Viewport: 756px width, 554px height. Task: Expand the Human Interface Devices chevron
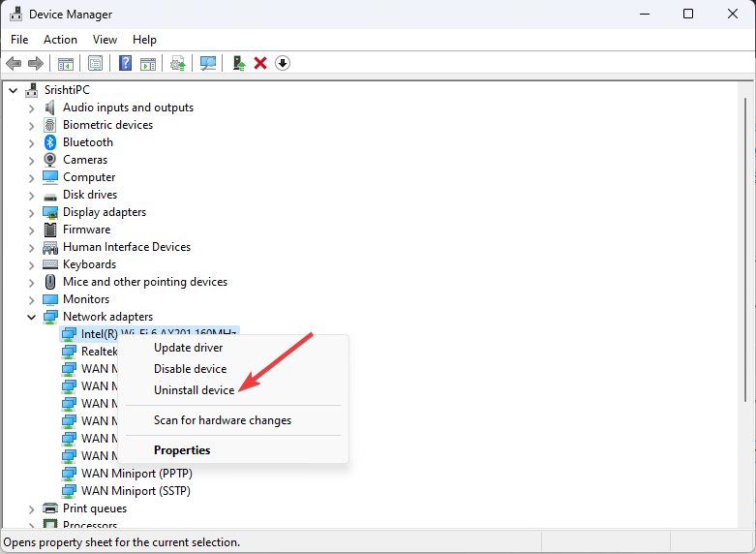(31, 247)
